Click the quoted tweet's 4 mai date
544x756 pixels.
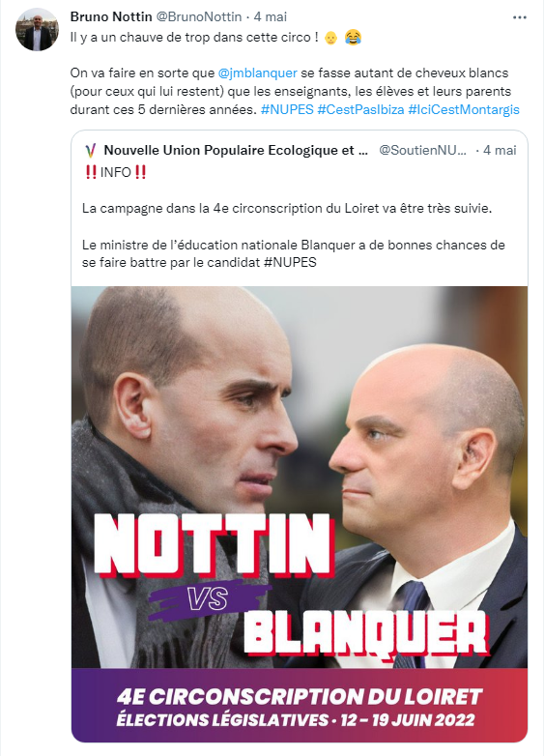pyautogui.click(x=500, y=151)
